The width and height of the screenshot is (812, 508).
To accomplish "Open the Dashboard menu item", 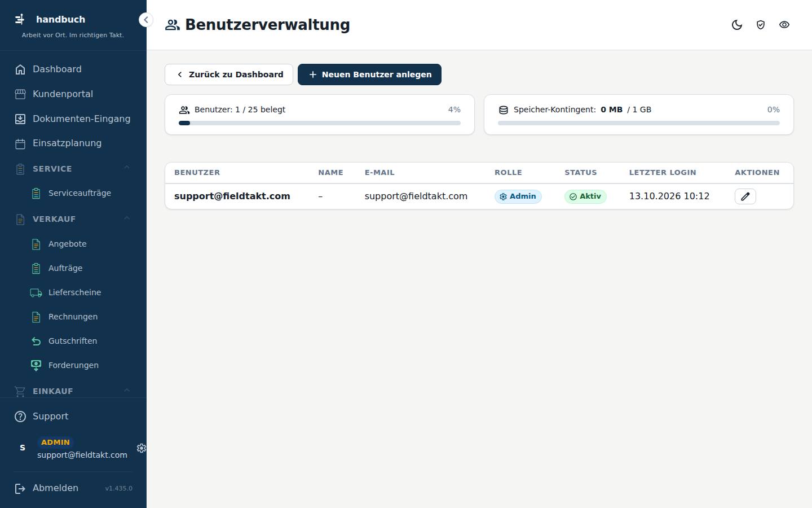I will click(73, 69).
